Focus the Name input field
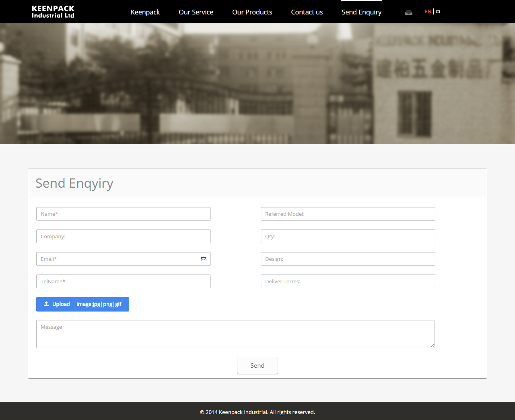 [x=123, y=214]
